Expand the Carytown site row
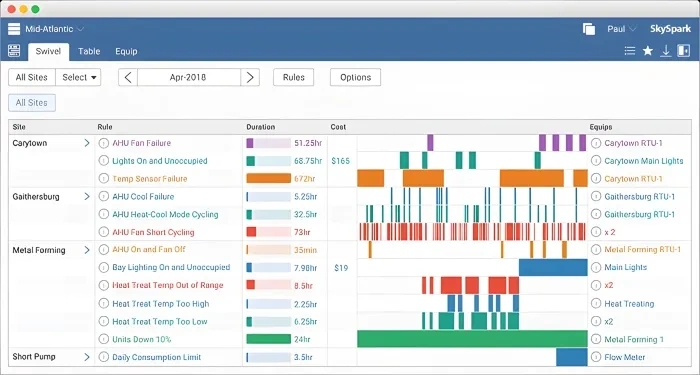 [87, 143]
